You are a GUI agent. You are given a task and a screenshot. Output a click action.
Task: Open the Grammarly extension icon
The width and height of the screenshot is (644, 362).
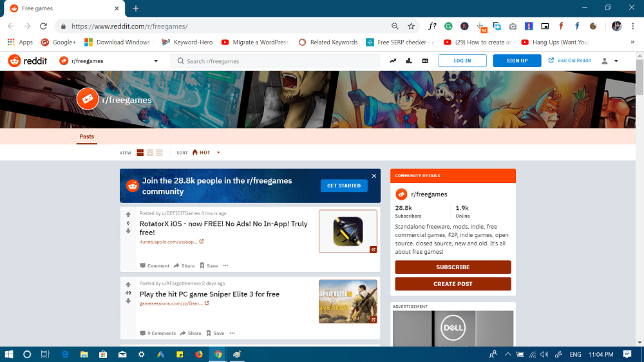point(448,26)
